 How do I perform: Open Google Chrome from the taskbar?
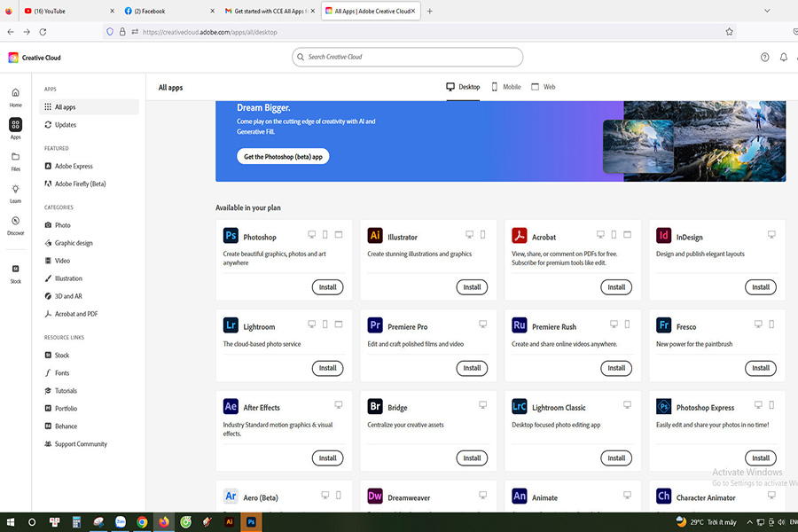click(142, 522)
